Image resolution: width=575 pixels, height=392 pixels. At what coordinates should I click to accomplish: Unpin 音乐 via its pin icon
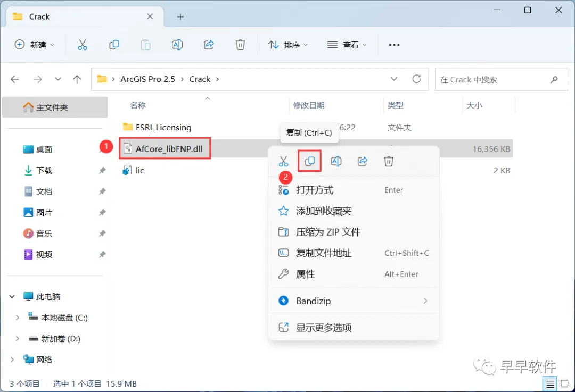(102, 233)
